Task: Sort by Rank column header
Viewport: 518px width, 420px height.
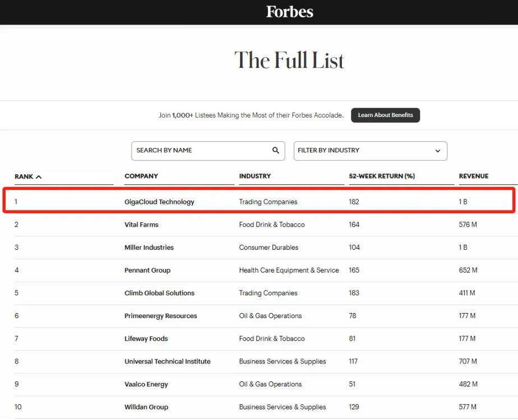Action: tap(24, 176)
